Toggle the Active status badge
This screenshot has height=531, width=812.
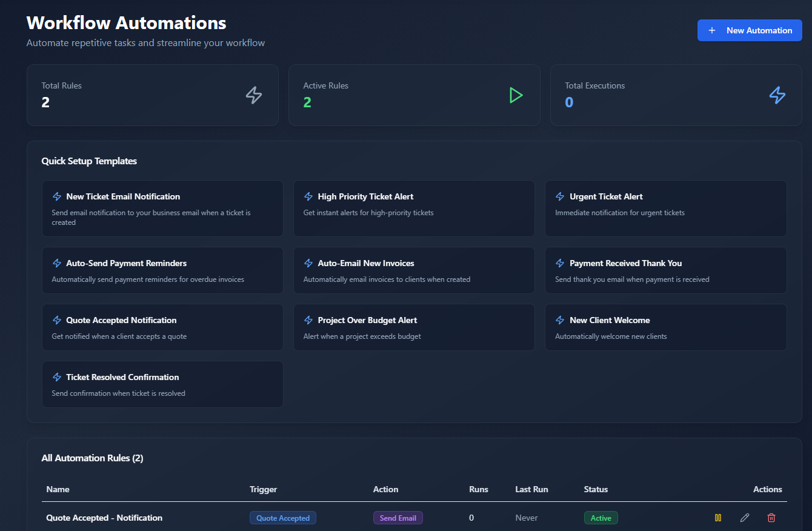point(601,518)
